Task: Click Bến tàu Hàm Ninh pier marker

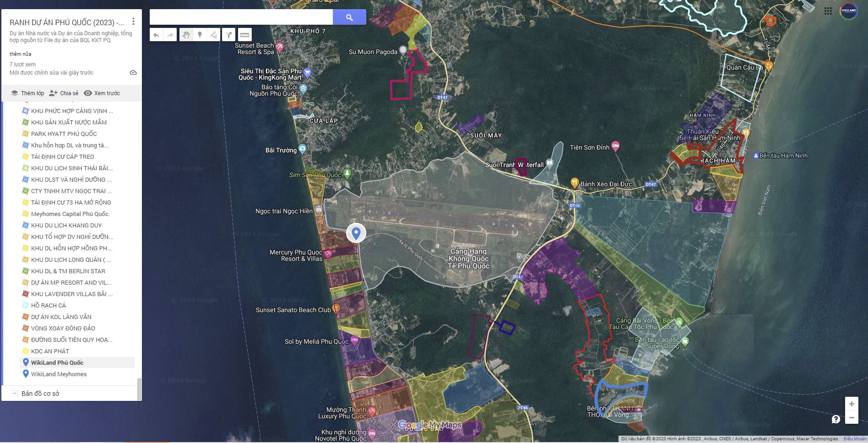Action: coord(756,156)
